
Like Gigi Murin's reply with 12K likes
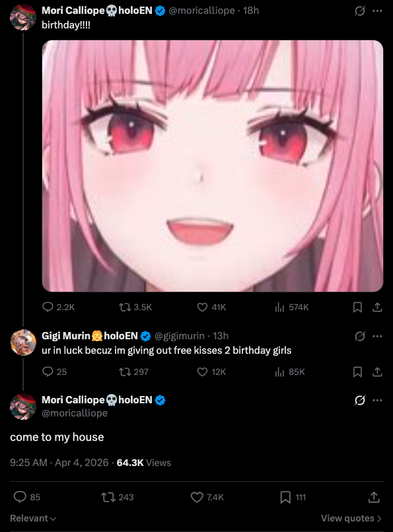coord(211,372)
